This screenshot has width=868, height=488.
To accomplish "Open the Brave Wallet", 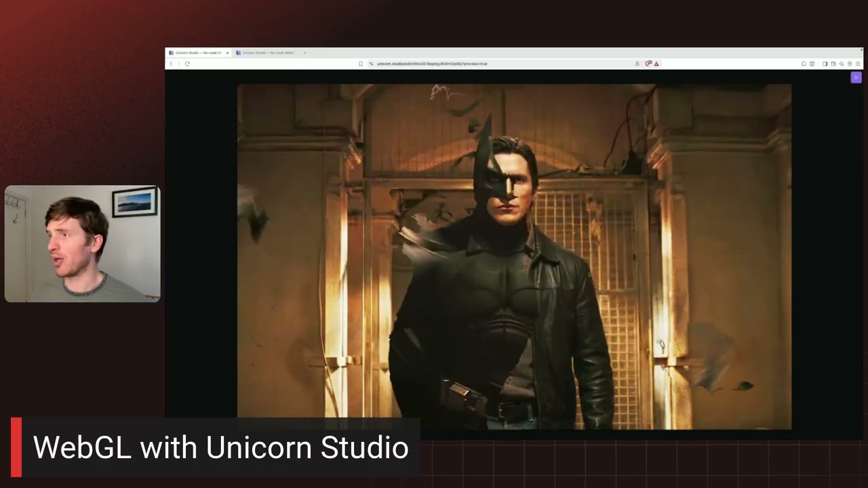I will point(833,64).
